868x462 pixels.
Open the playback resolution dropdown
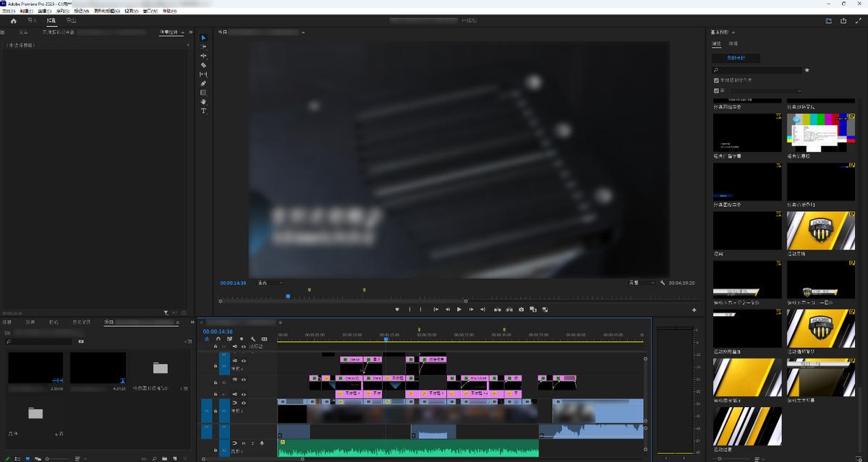point(641,283)
